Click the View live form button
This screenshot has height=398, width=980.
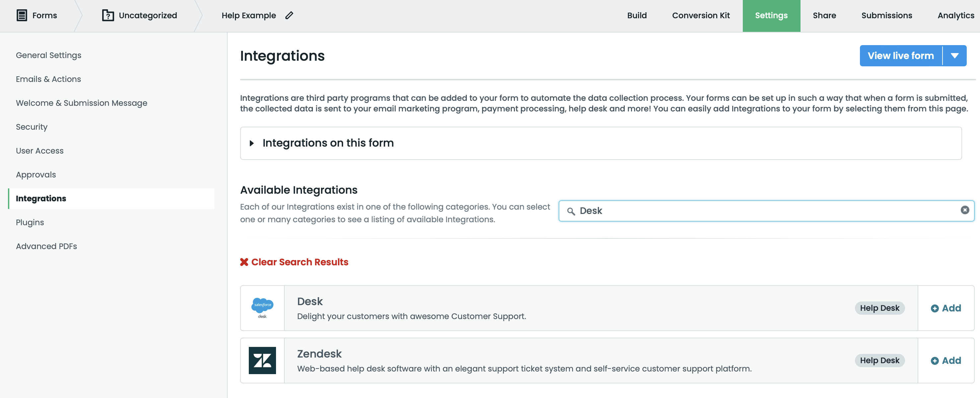click(900, 55)
